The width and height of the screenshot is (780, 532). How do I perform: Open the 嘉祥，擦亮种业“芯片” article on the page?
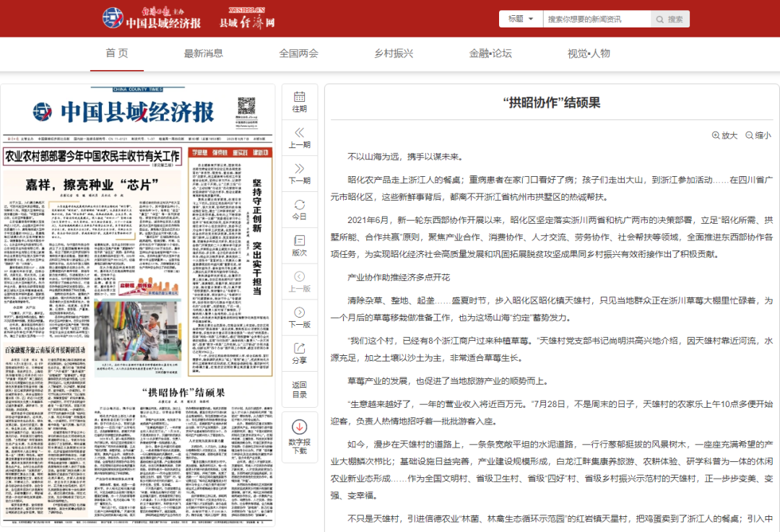coord(92,185)
